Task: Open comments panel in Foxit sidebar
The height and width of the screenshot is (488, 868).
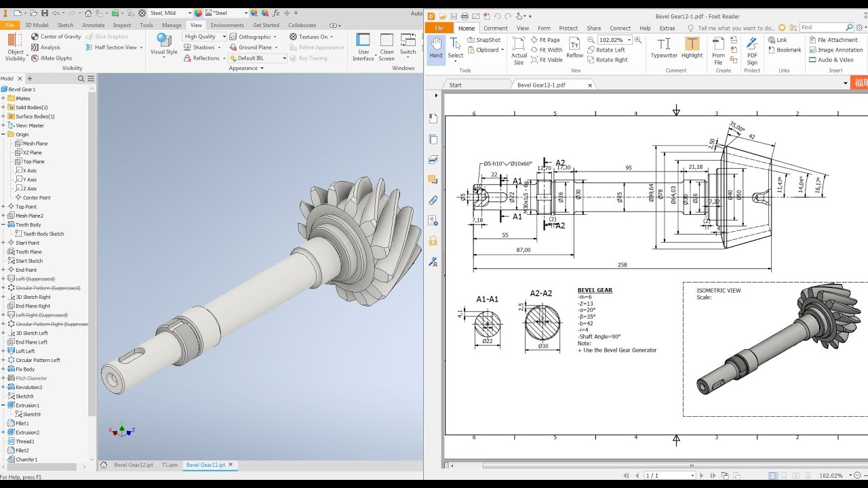Action: (433, 180)
